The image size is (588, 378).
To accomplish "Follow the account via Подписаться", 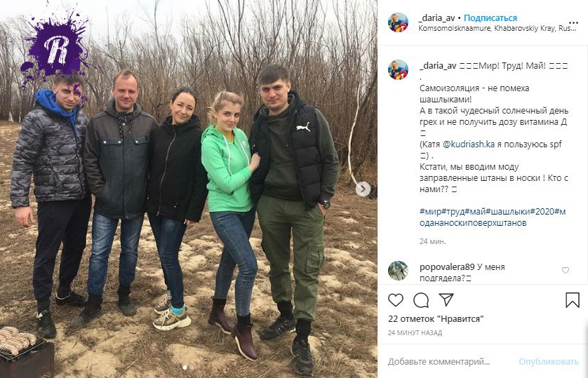I will pyautogui.click(x=490, y=18).
